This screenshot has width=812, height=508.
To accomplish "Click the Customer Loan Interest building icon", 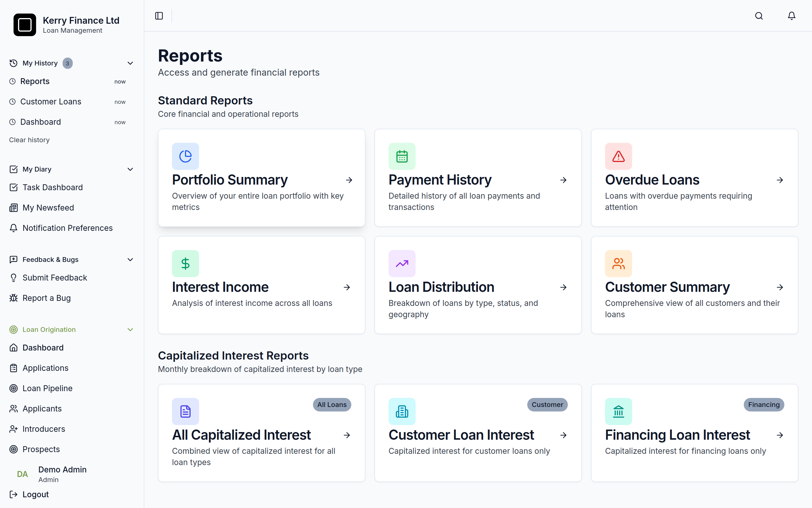I will click(402, 411).
